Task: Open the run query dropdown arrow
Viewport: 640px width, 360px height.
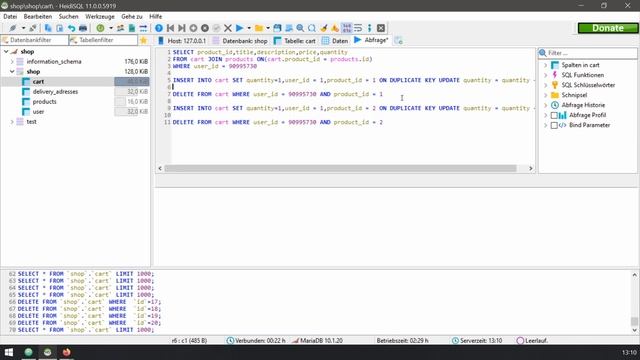Action: click(249, 28)
